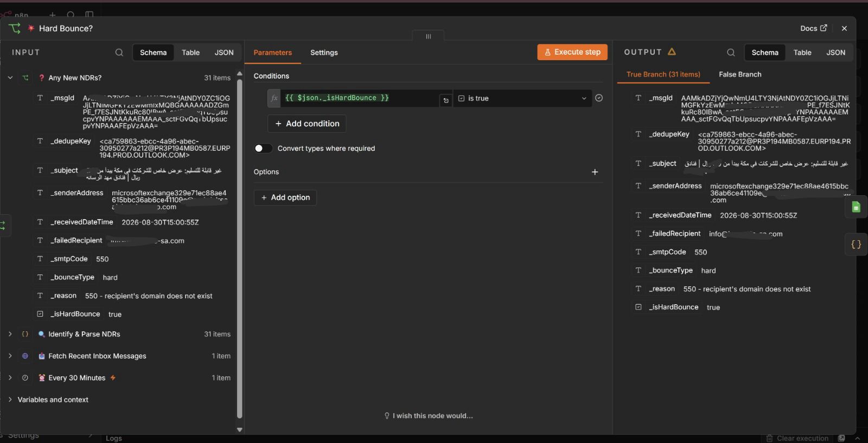
Task: Click the condition options circle icon
Action: (x=599, y=98)
